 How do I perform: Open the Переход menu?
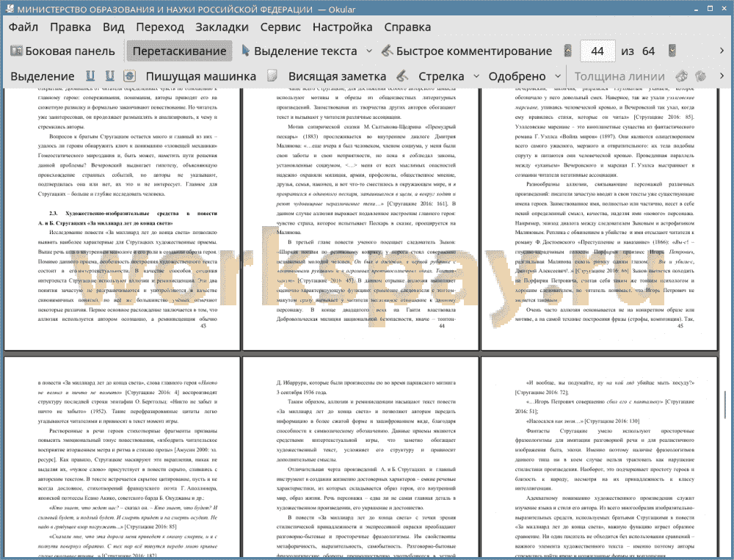160,27
